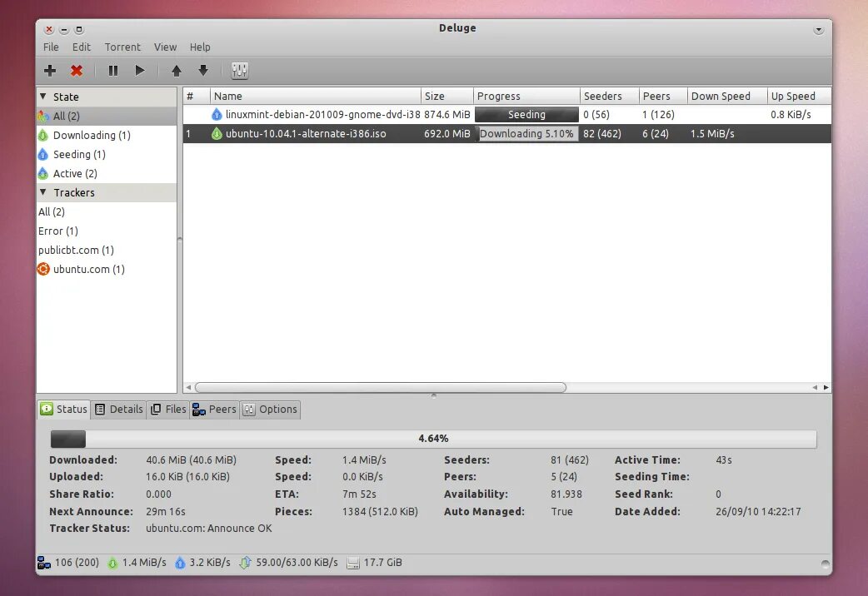The width and height of the screenshot is (868, 596).
Task: Click the blue droplet icon beside linuxmint torrent
Action: pyautogui.click(x=217, y=115)
